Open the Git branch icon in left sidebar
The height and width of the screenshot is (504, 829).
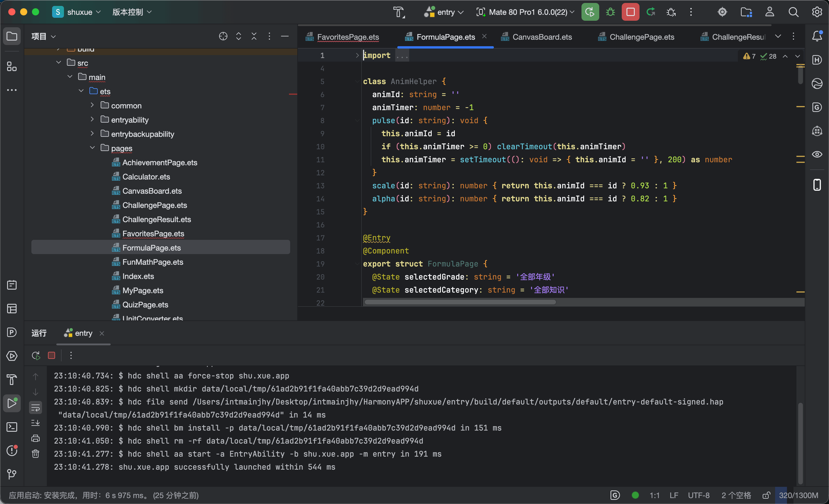click(x=12, y=474)
